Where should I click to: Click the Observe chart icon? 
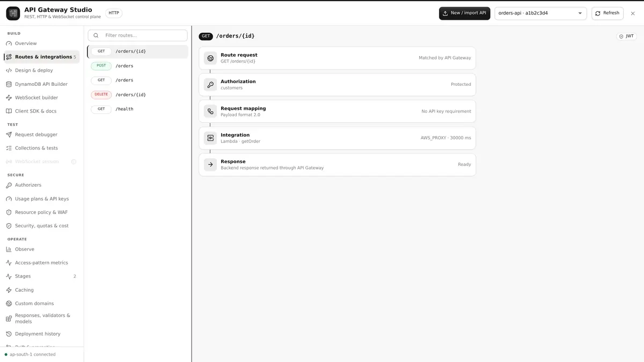click(x=9, y=249)
